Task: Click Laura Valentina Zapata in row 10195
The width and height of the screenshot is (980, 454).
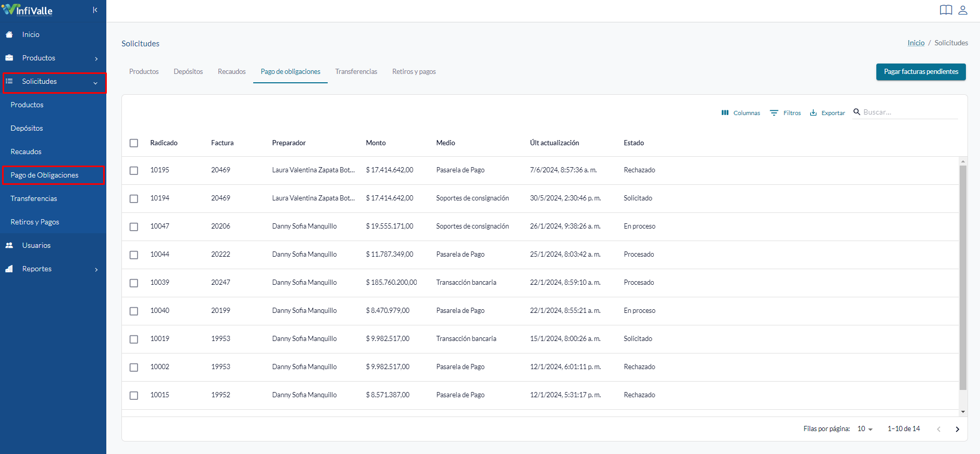Action: (313, 170)
